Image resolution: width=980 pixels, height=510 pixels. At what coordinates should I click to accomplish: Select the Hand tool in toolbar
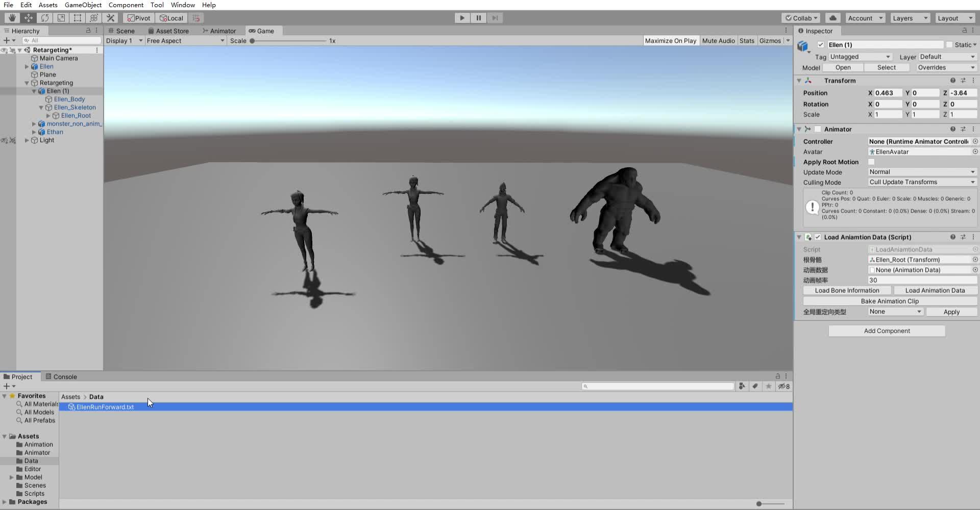point(12,18)
